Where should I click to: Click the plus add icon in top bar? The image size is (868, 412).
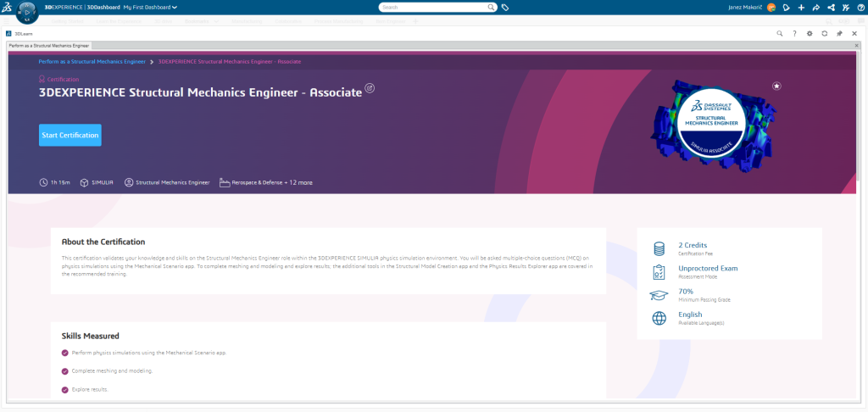801,7
